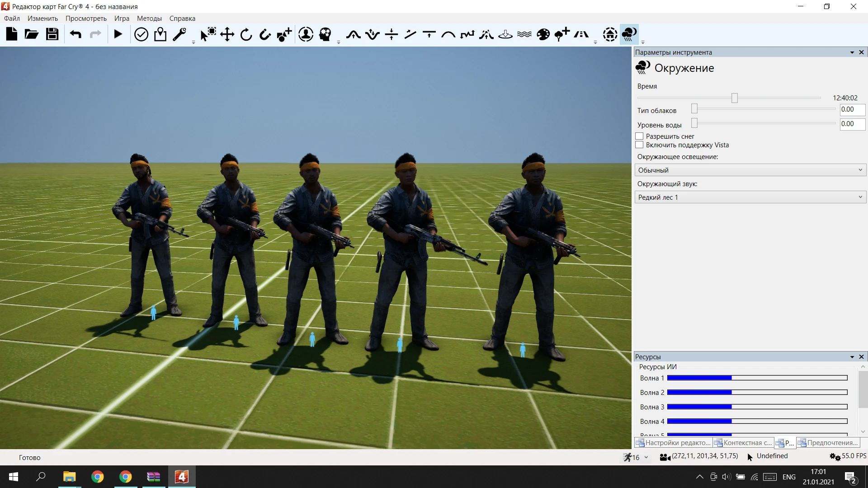Enable the Разрешить снег checkbox
Viewport: 868px width, 488px height.
tap(639, 136)
